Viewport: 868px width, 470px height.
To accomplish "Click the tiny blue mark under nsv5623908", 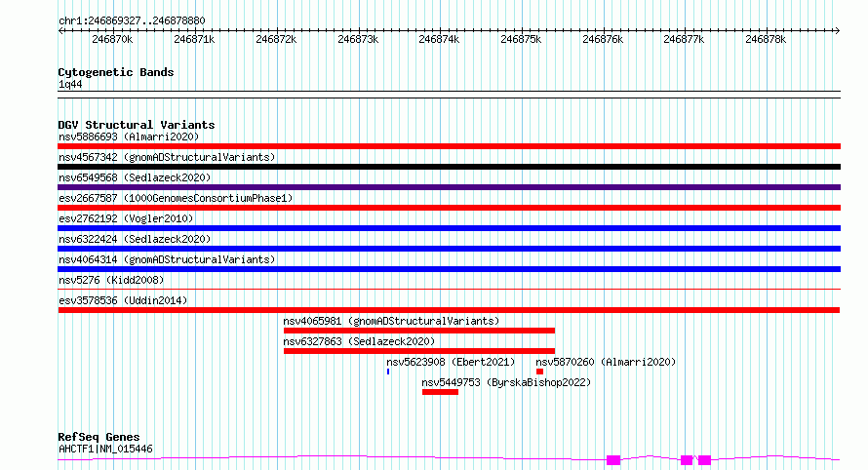I will (x=388, y=372).
